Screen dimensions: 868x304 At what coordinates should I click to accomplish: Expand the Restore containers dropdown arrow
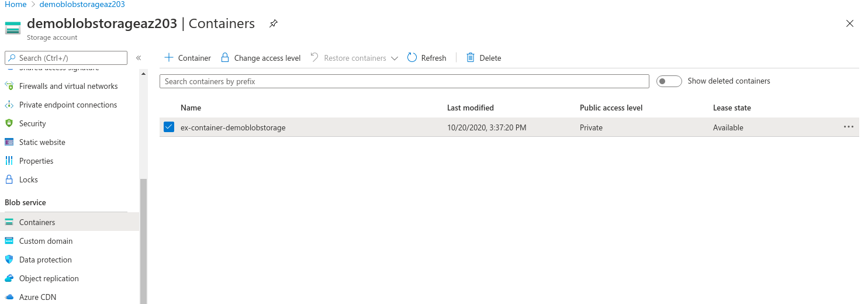point(395,58)
